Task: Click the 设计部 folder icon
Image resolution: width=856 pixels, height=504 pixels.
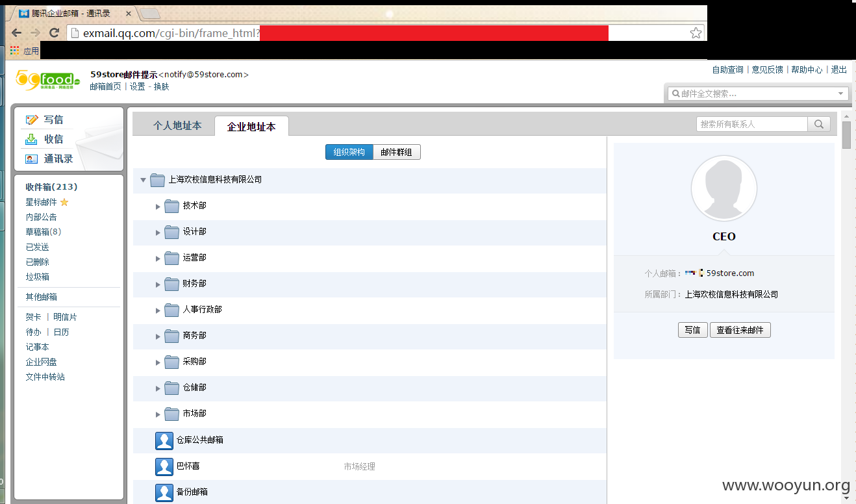Action: click(x=171, y=232)
